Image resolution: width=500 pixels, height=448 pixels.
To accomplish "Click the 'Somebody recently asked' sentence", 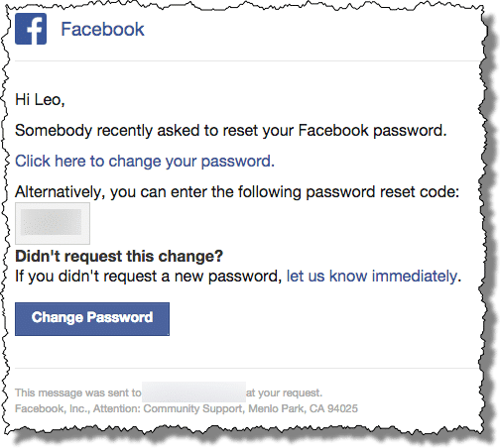I will pos(231,131).
